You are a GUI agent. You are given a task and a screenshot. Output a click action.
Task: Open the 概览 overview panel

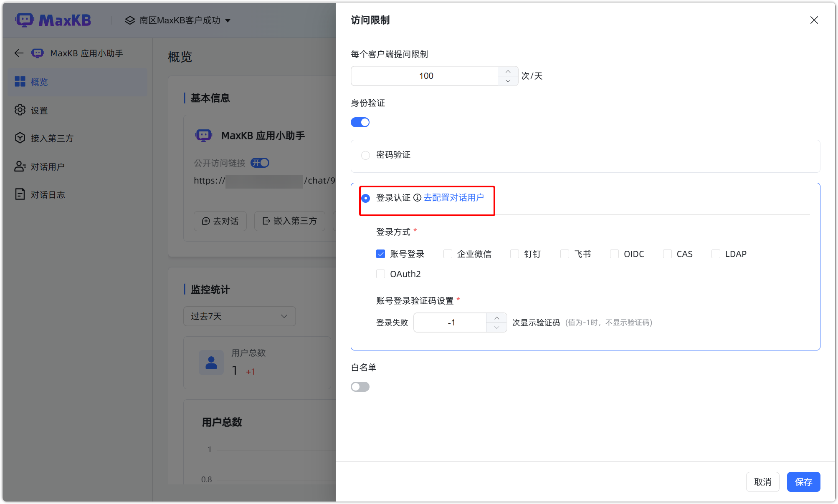[39, 82]
